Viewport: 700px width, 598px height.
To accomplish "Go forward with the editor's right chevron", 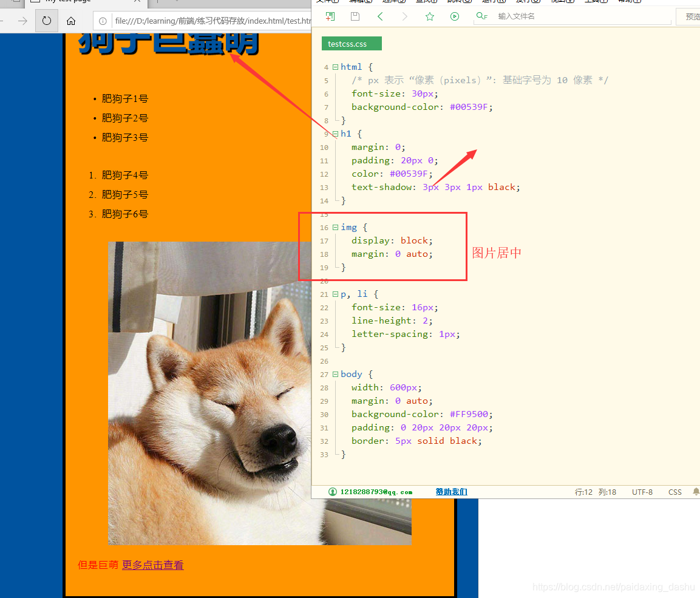I will [x=405, y=16].
